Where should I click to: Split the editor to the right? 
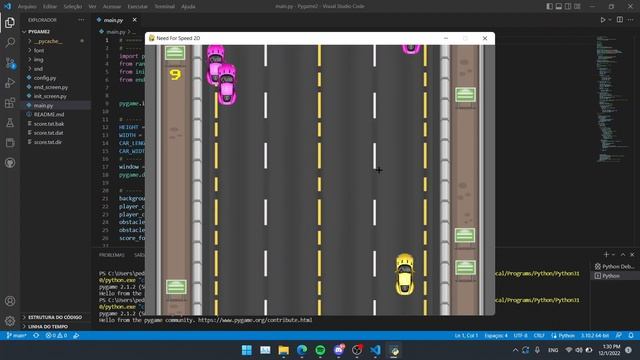[620, 20]
